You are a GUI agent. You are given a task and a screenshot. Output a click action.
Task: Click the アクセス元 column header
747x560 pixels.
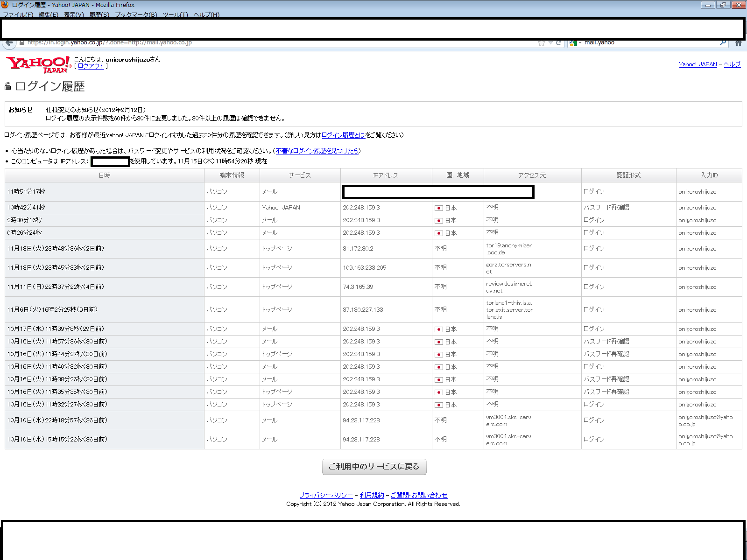(x=532, y=175)
